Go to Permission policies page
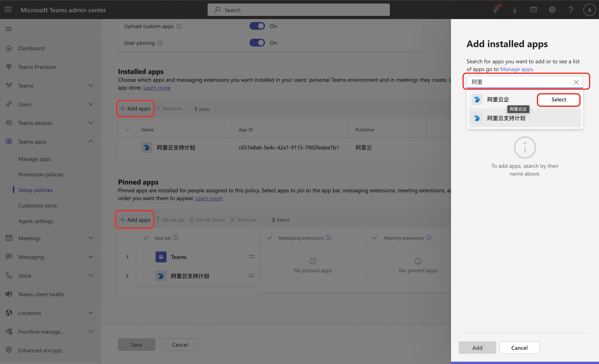 click(x=41, y=174)
